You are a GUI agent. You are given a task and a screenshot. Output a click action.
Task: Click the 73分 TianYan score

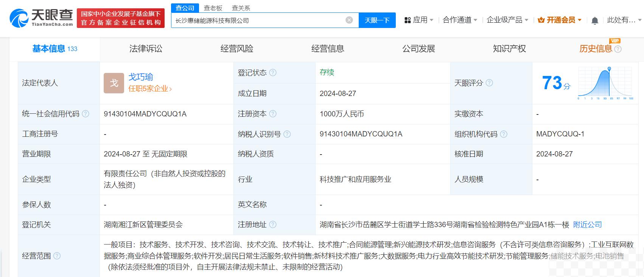[x=556, y=83]
